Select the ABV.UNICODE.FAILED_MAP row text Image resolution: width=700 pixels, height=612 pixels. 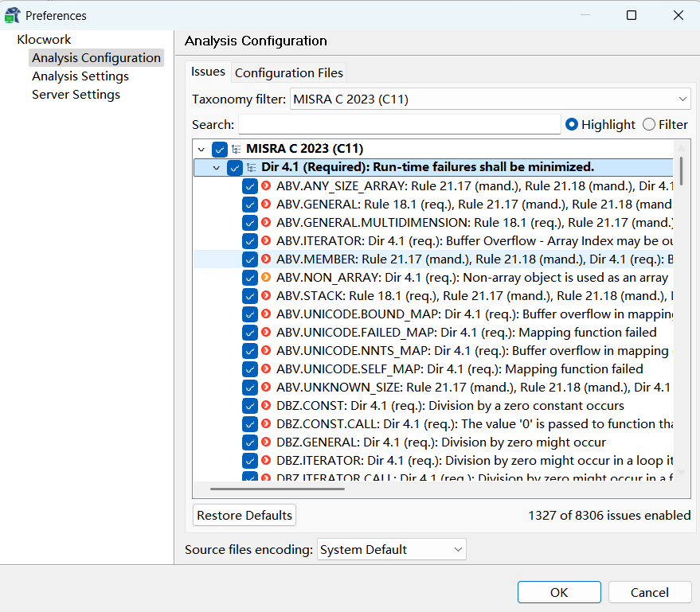point(466,333)
